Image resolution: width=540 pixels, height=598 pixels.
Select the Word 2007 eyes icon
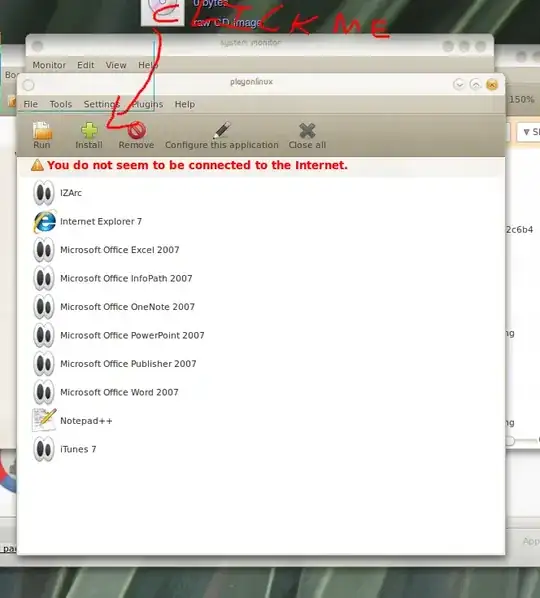[x=43, y=392]
